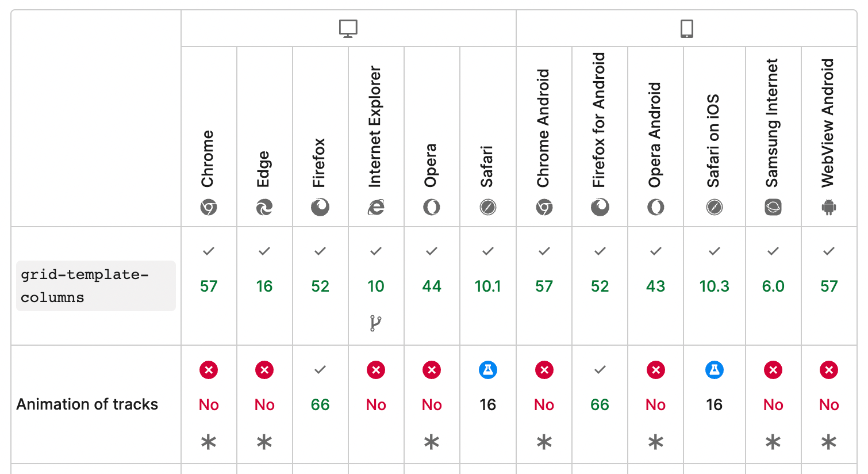This screenshot has width=868, height=474.
Task: Click the Internet Explorer logo icon
Action: tap(376, 207)
